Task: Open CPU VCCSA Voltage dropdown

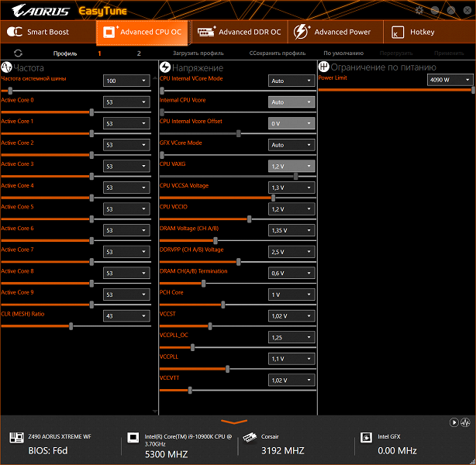Action: click(x=291, y=188)
